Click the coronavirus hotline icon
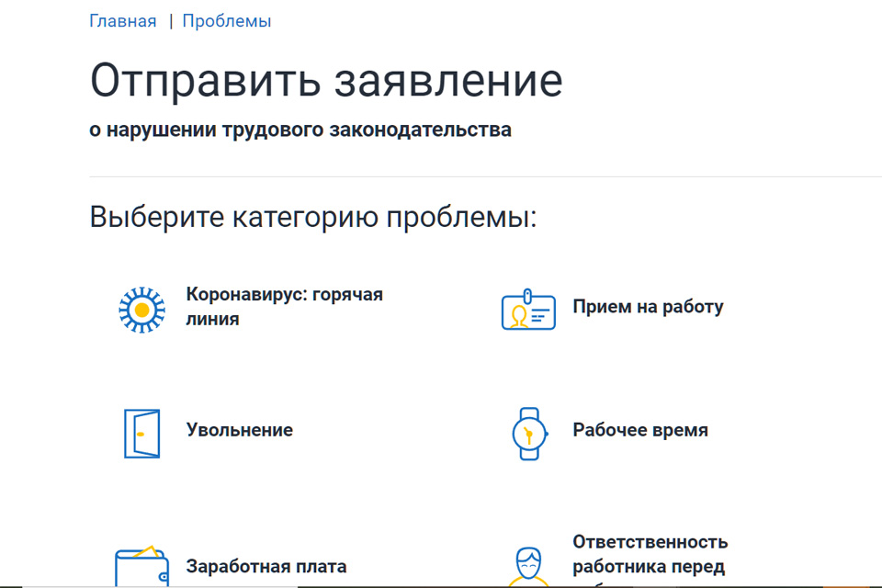The image size is (882, 588). pyautogui.click(x=141, y=310)
